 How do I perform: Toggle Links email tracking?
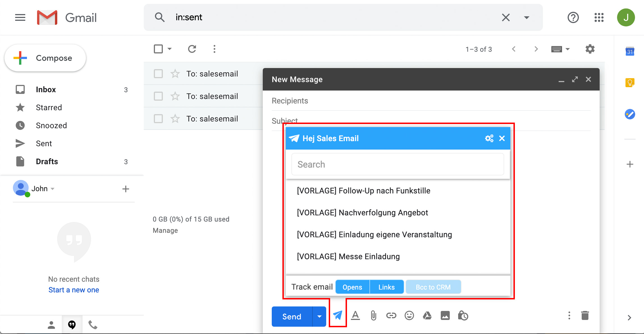coord(387,287)
